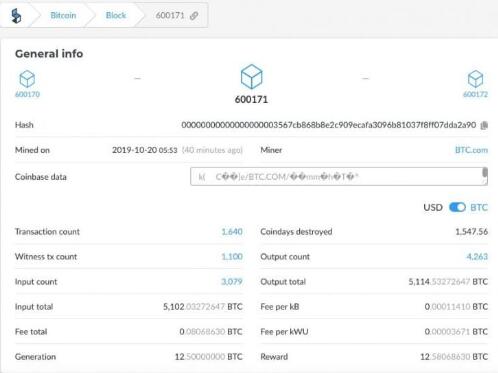The height and width of the screenshot is (373, 498).
Task: Select the BTC currency label near toggle
Action: click(479, 207)
